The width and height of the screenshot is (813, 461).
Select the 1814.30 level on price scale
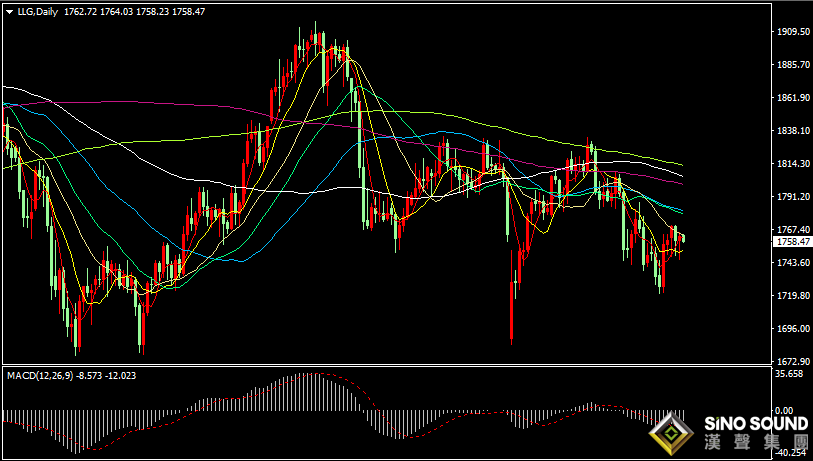click(793, 163)
